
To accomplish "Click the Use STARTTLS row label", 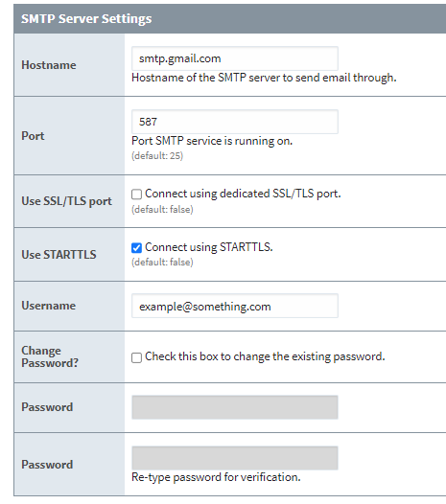I will (59, 255).
